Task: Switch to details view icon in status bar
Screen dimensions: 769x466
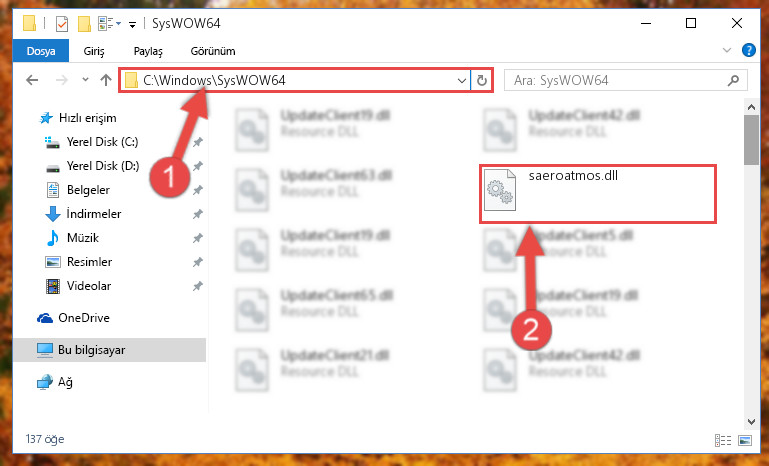Action: (723, 440)
